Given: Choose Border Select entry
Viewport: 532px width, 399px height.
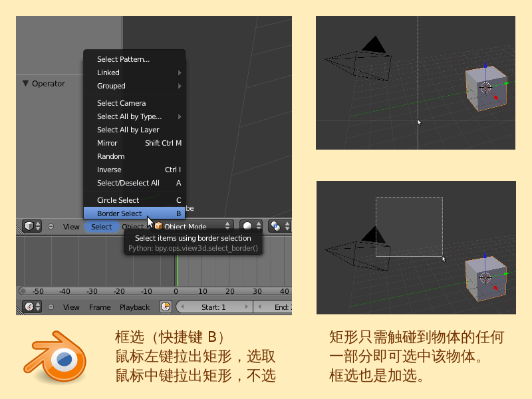Looking at the screenshot, I should (134, 213).
